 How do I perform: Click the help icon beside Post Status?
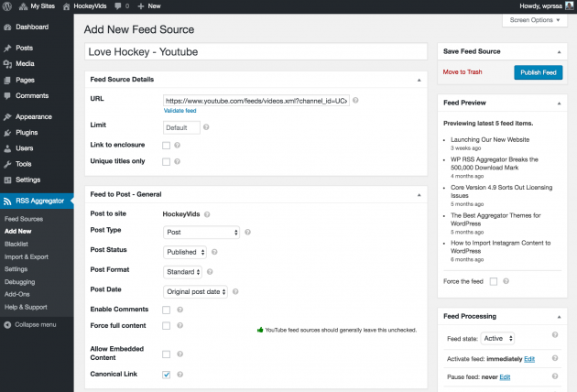click(x=214, y=252)
